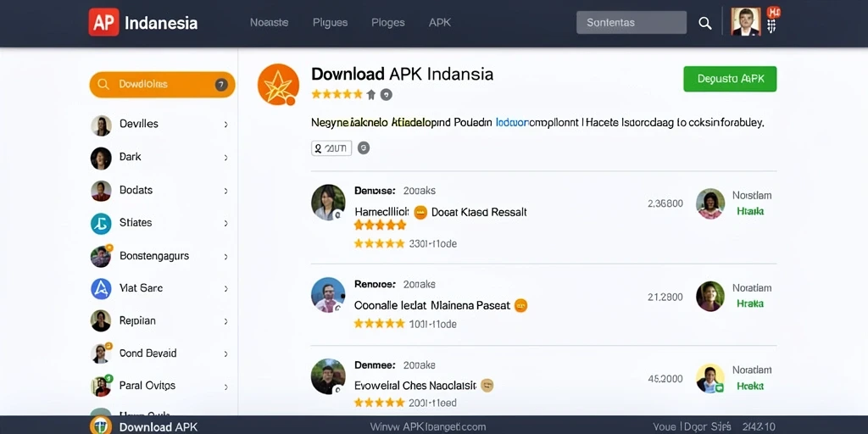Click the Dark category avatar icon
This screenshot has height=434, width=868.
coord(102,159)
